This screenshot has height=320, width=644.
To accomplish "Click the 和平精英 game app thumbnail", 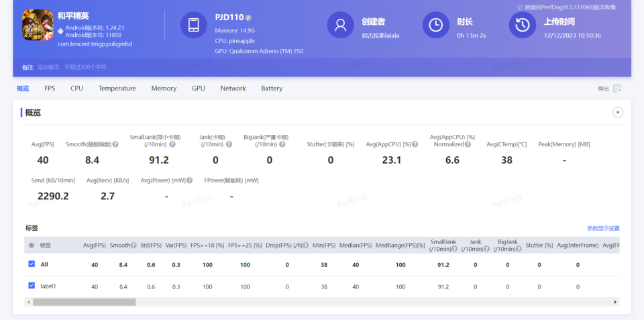I will tap(38, 25).
